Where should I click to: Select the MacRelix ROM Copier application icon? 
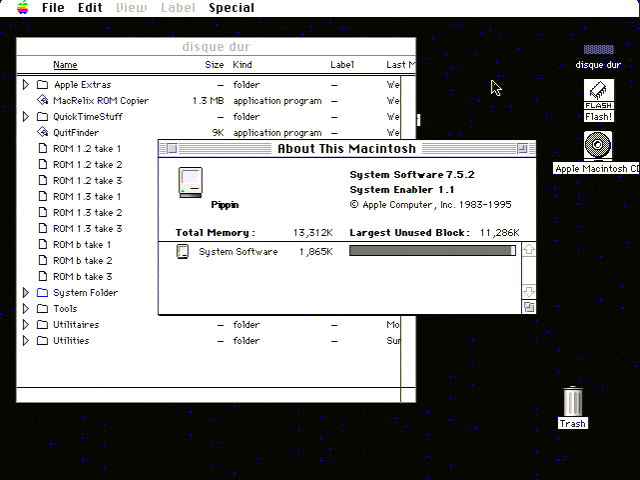[x=42, y=100]
